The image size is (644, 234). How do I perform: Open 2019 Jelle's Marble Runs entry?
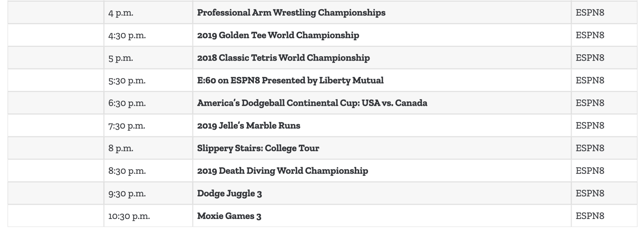248,126
